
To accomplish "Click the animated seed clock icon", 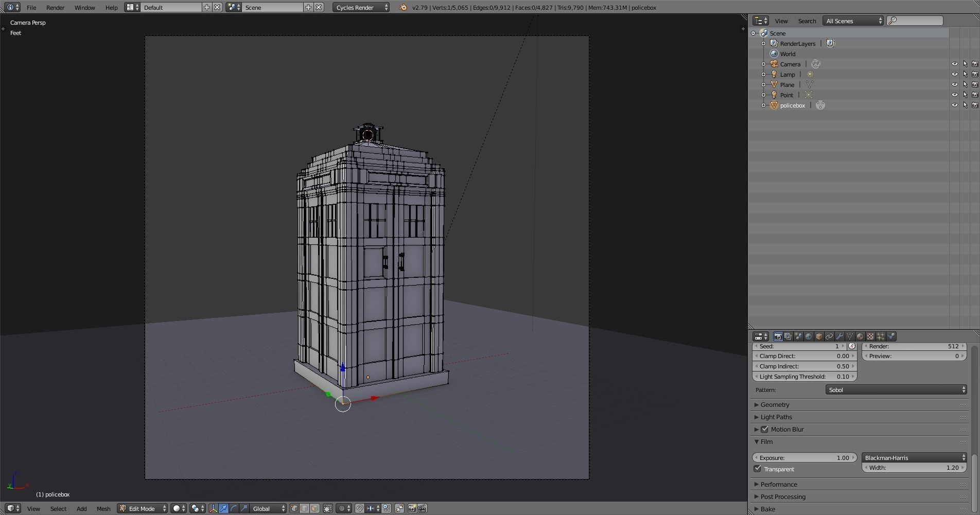I will (852, 346).
